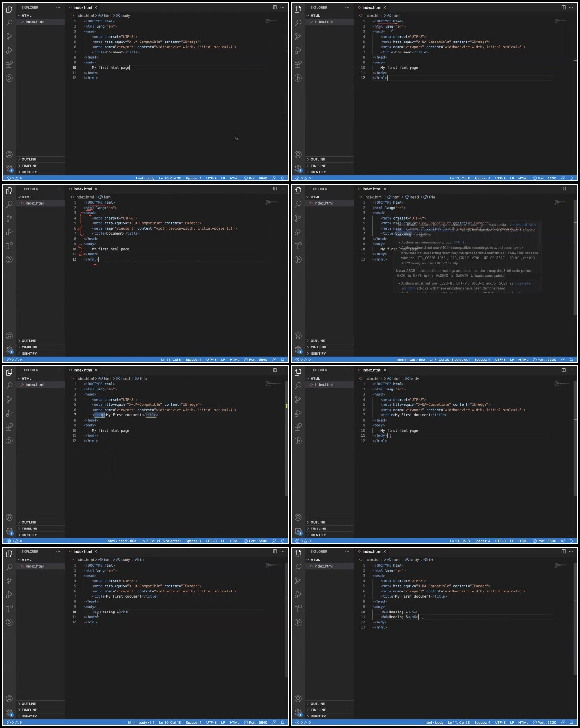
Task: Open Search view in the '8 selected' window
Action: coord(298,204)
